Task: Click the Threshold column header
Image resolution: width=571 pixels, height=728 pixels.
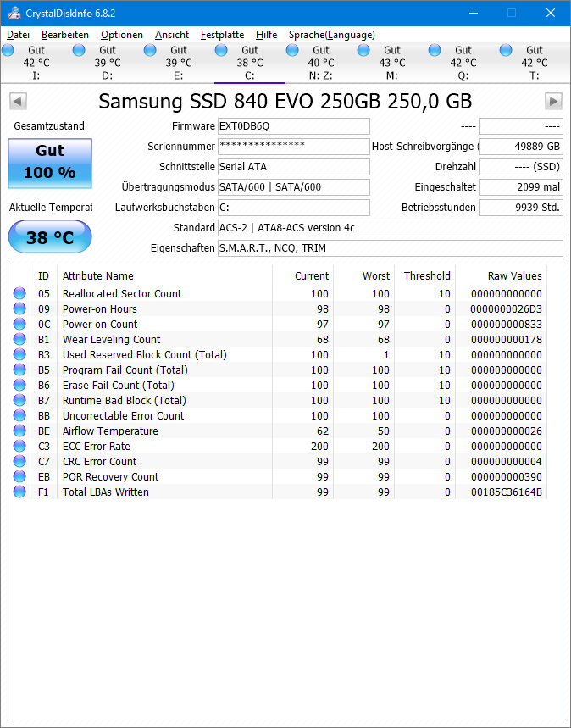Action: [425, 275]
